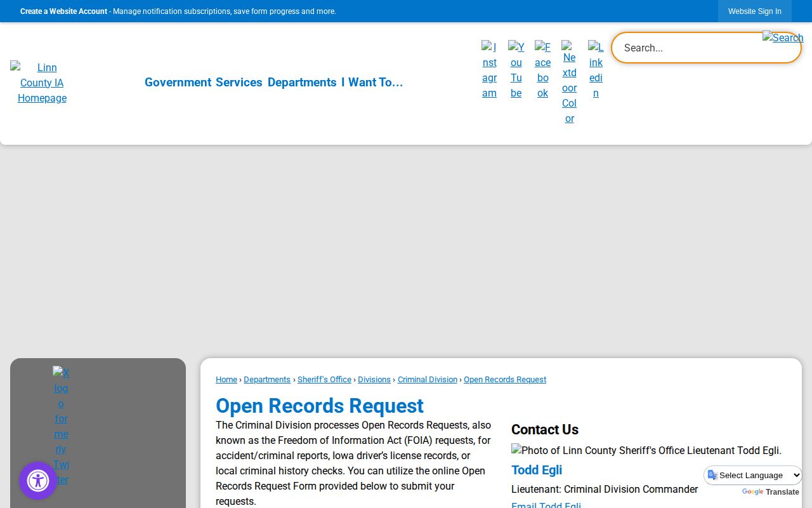Open the Facebook social link

coord(542,70)
